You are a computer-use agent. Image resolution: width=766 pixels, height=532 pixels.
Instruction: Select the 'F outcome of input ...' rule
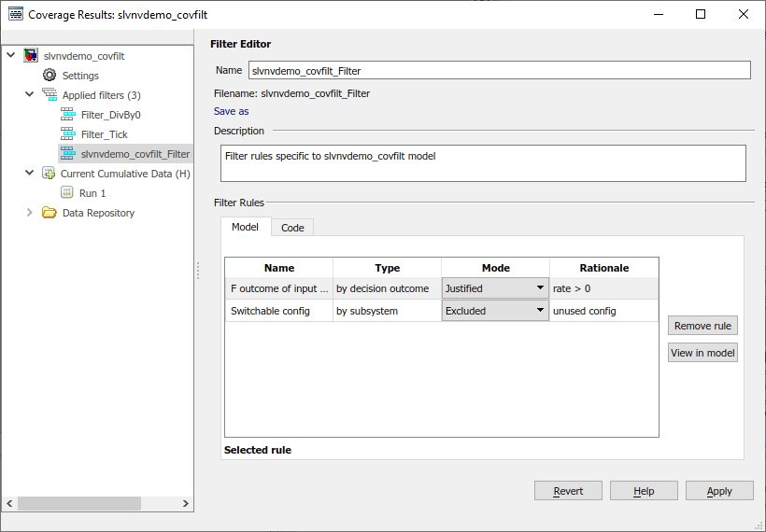click(x=279, y=288)
